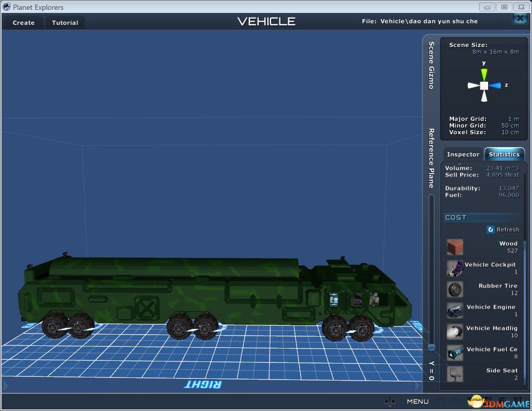Click the Durability value 13,047
Screen dimensions: 532x411
pyautogui.click(x=509, y=188)
